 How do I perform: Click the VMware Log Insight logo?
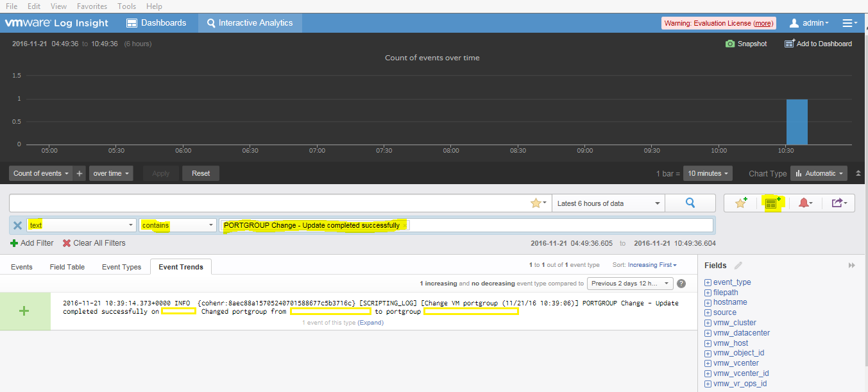coord(57,23)
